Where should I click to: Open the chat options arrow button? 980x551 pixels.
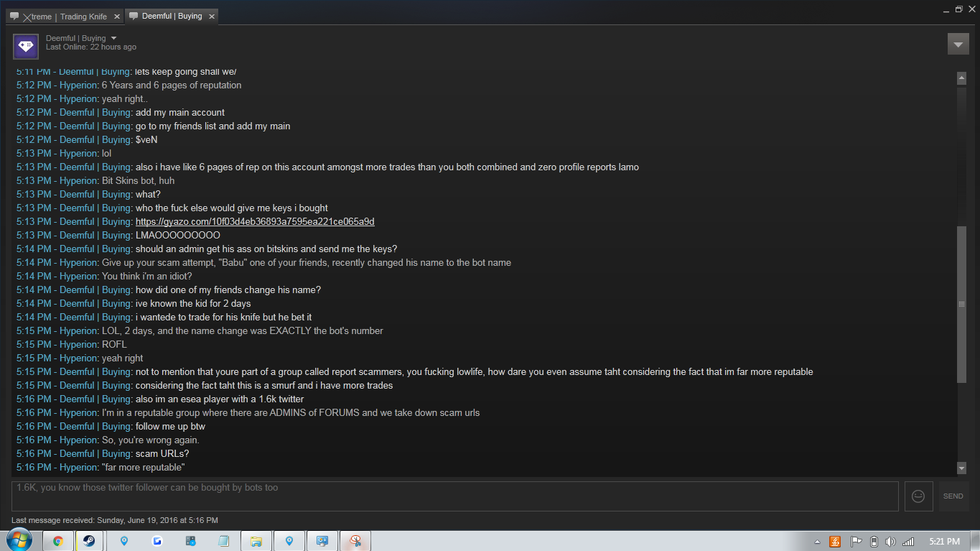[958, 44]
